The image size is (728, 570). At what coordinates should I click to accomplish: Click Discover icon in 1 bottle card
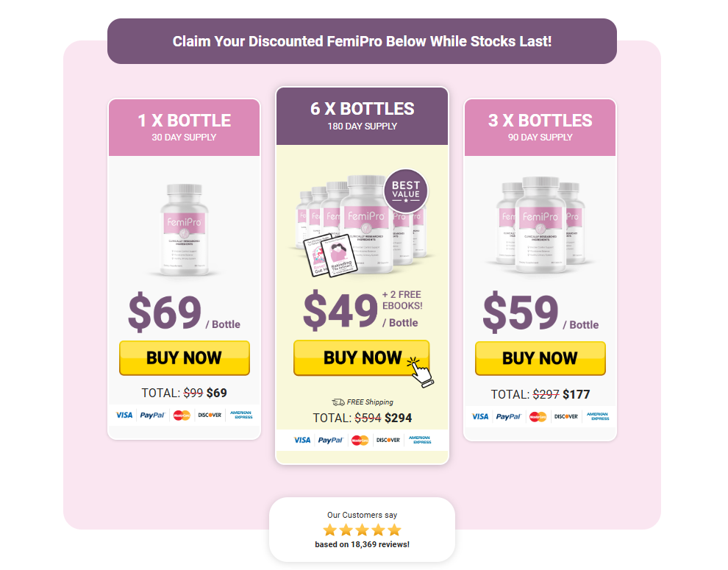click(210, 415)
